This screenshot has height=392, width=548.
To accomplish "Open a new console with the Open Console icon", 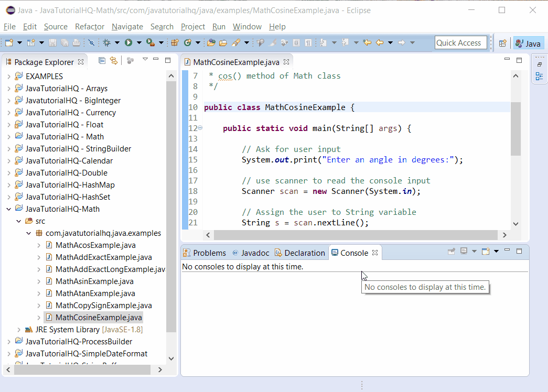I will [485, 252].
